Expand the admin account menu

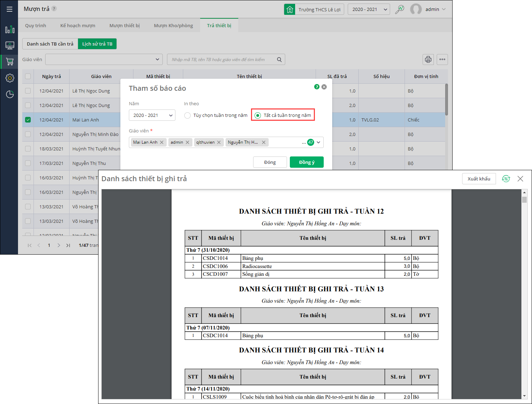coord(444,9)
